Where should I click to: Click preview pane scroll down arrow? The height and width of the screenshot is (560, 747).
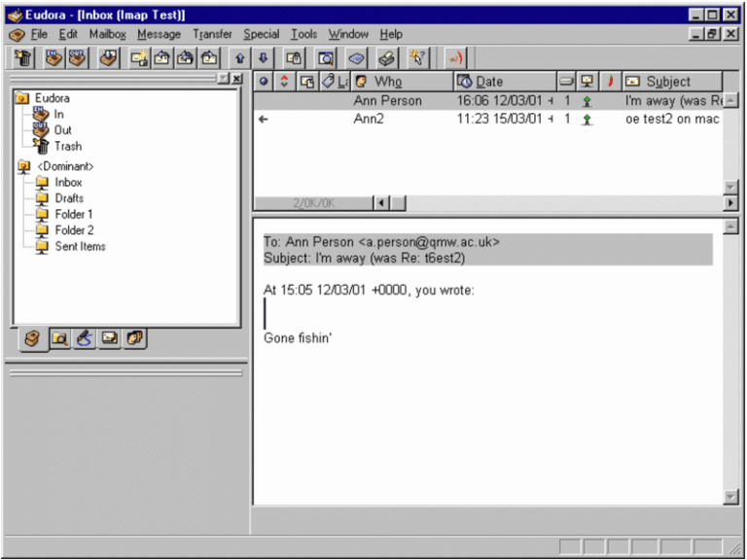(730, 497)
